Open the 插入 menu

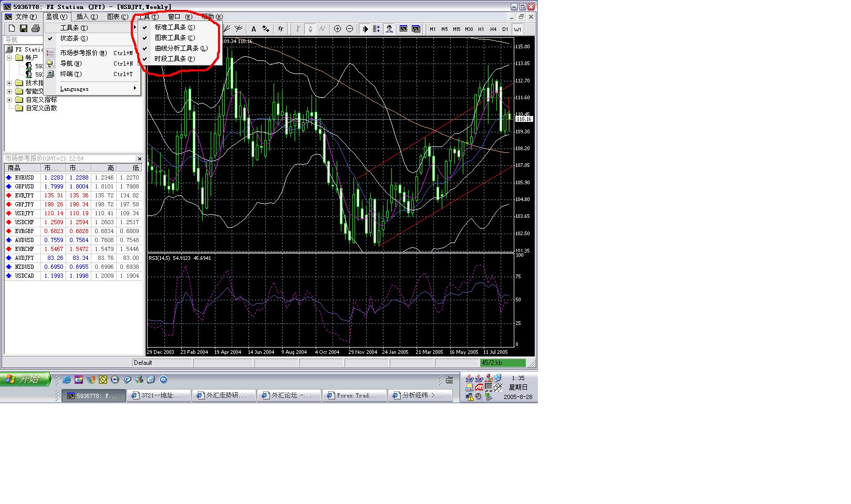click(87, 17)
